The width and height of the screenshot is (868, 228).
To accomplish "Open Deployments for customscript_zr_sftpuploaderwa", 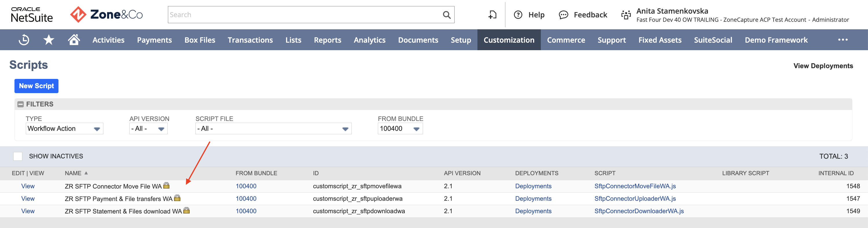I will coord(533,199).
